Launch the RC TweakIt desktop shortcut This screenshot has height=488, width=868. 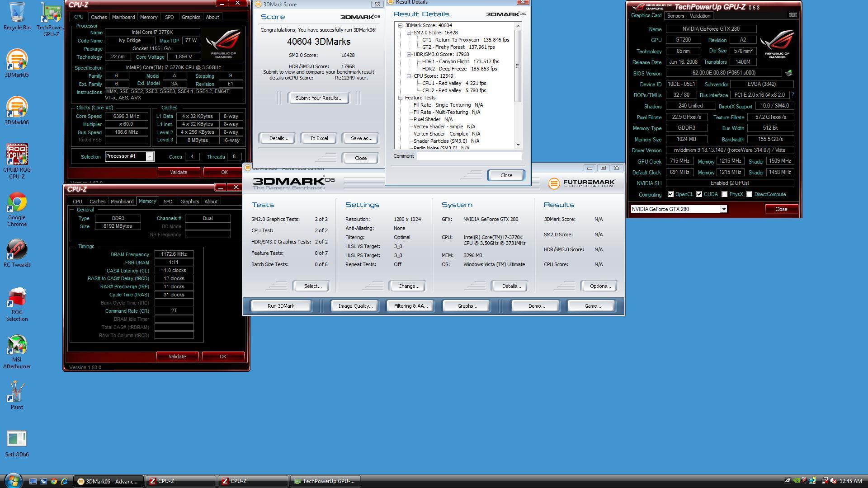(x=17, y=253)
